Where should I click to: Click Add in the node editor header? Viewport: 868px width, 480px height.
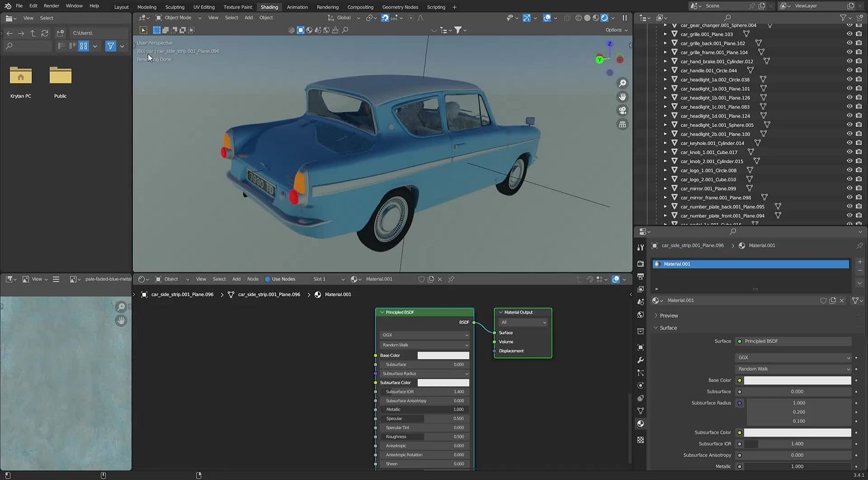click(236, 279)
